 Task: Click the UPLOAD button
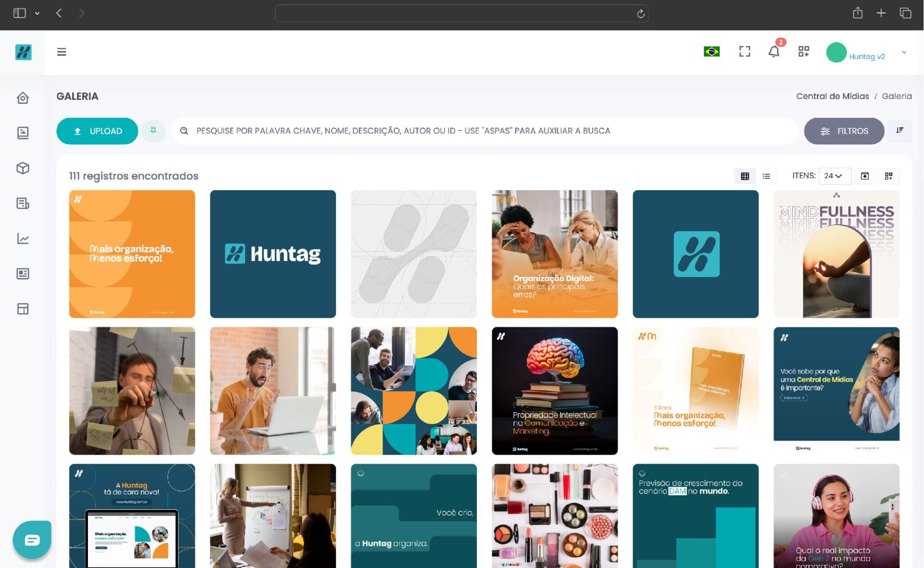tap(97, 131)
